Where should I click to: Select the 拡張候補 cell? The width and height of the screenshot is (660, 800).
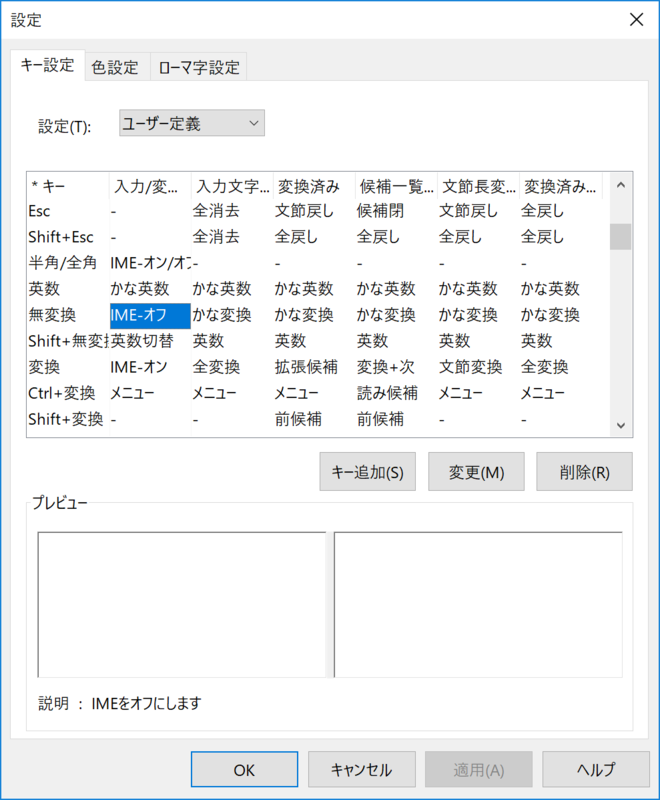[x=306, y=367]
